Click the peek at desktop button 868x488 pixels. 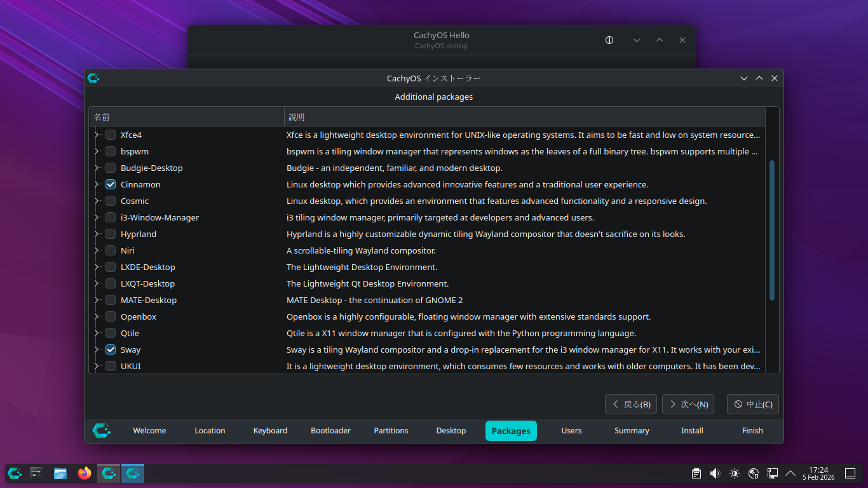tap(850, 473)
